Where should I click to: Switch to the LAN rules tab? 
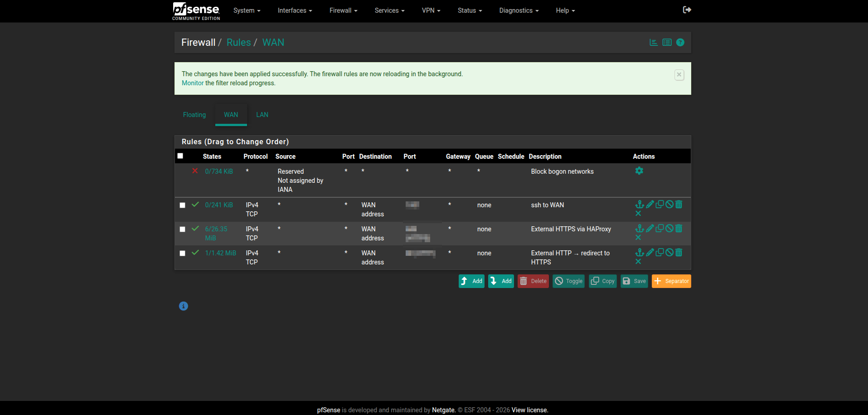(262, 115)
